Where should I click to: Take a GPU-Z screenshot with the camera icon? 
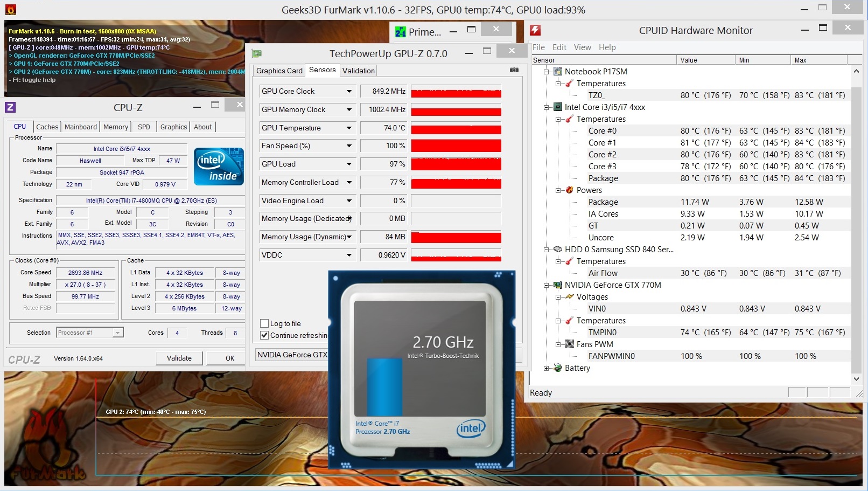click(514, 70)
